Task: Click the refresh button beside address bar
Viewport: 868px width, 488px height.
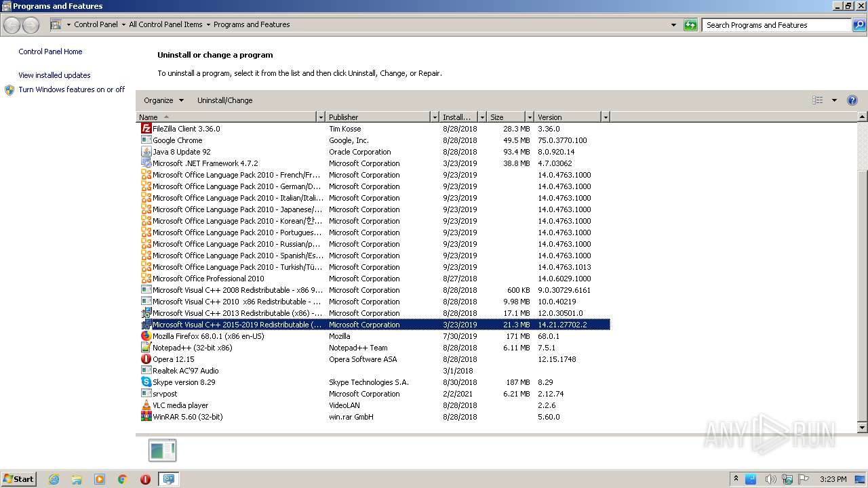Action: [x=690, y=25]
